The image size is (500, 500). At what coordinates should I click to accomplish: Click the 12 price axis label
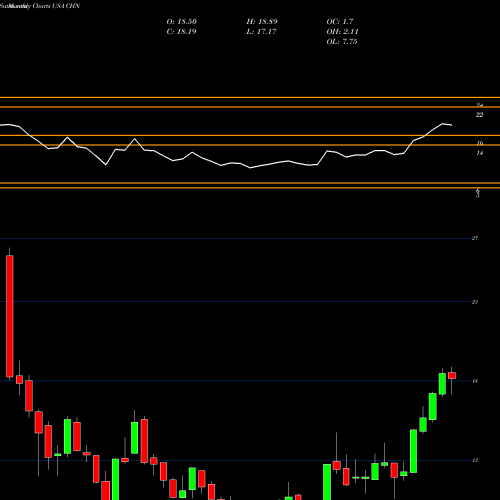point(475,461)
